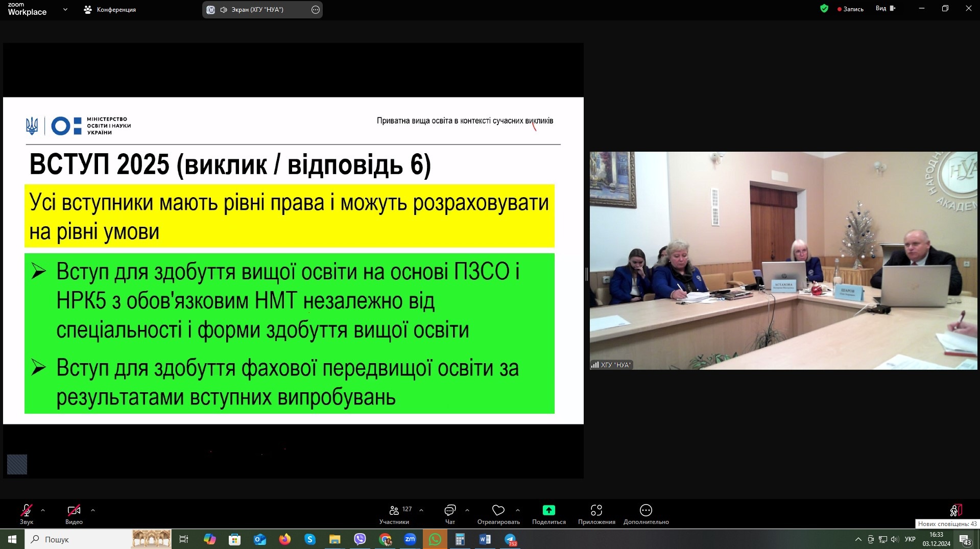Open the Конференция tab at the top
Image resolution: width=980 pixels, height=549 pixels.
pyautogui.click(x=110, y=10)
